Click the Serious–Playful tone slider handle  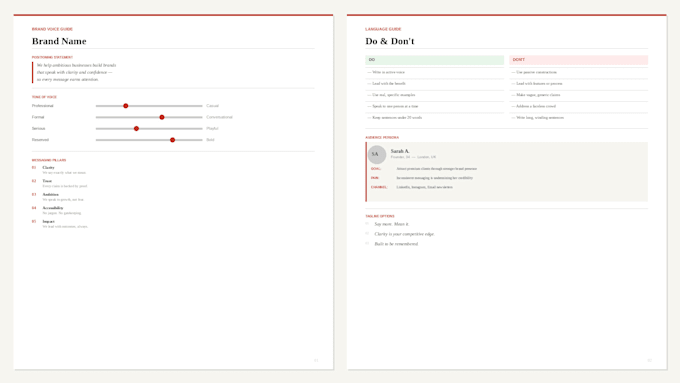click(136, 128)
